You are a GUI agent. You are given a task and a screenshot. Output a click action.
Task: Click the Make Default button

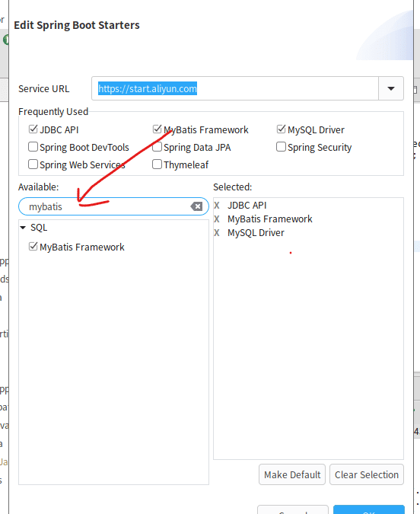[x=292, y=474]
